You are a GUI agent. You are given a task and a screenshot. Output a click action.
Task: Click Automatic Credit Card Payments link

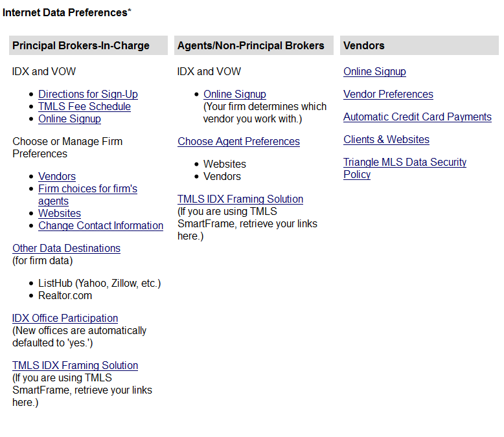(417, 117)
